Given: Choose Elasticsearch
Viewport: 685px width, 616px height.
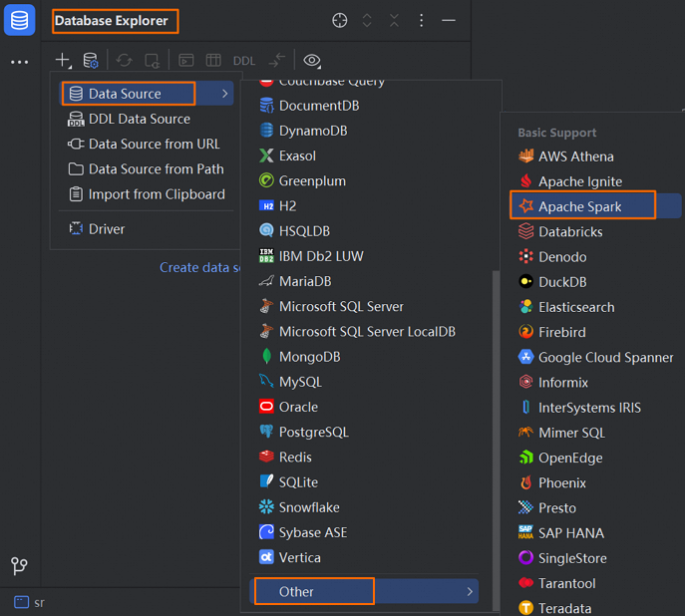Looking at the screenshot, I should tap(595, 307).
